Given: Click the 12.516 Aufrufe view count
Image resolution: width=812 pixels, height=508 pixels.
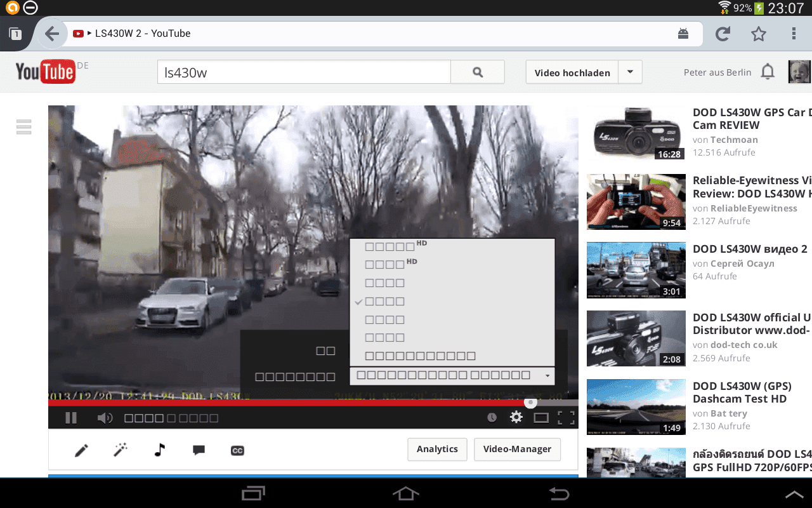Looking at the screenshot, I should (724, 152).
